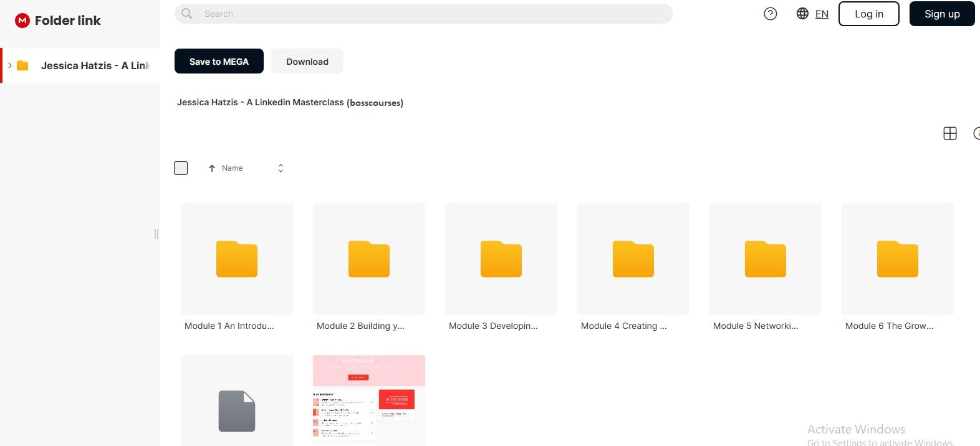Click the globe language icon
Image resolution: width=980 pixels, height=446 pixels.
802,14
